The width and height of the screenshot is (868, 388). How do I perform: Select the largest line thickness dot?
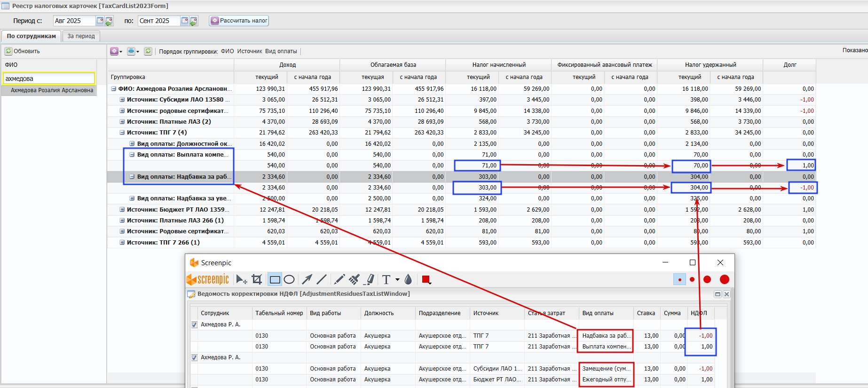click(724, 279)
